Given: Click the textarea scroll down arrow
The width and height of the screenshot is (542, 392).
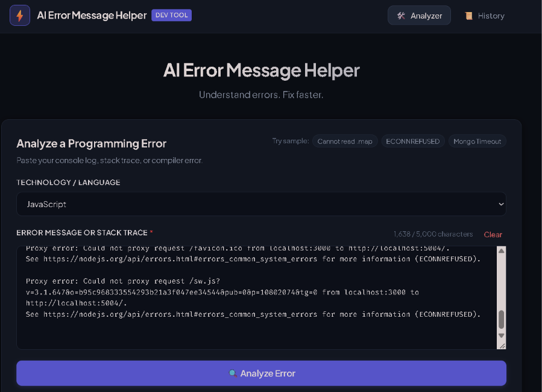Looking at the screenshot, I should (501, 336).
